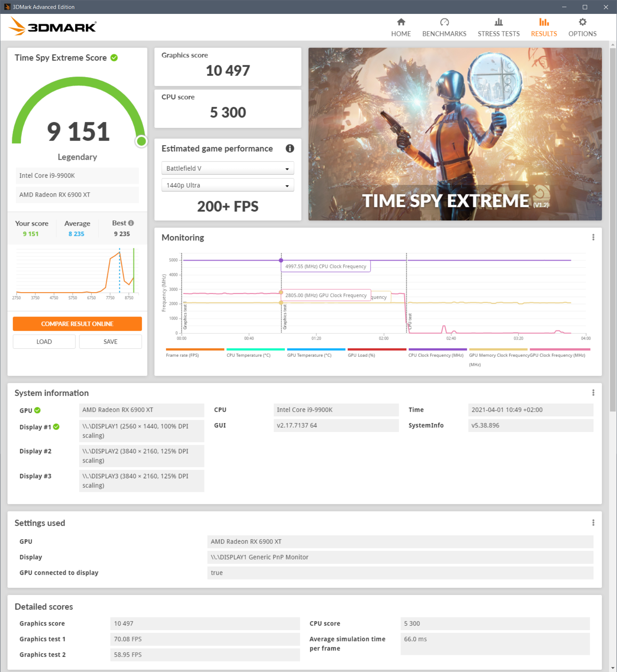Click the CPU score value 5 300
Image resolution: width=617 pixels, height=672 pixels.
tap(228, 113)
